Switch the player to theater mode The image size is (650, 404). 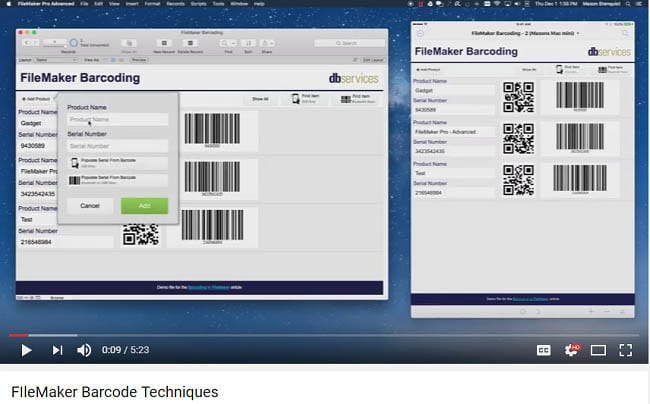click(x=598, y=351)
